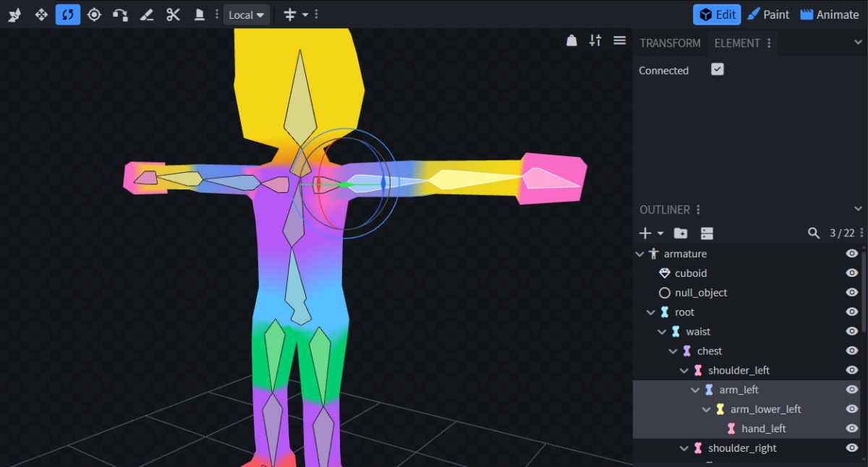Switch to Paint mode
The width and height of the screenshot is (868, 467).
[768, 14]
